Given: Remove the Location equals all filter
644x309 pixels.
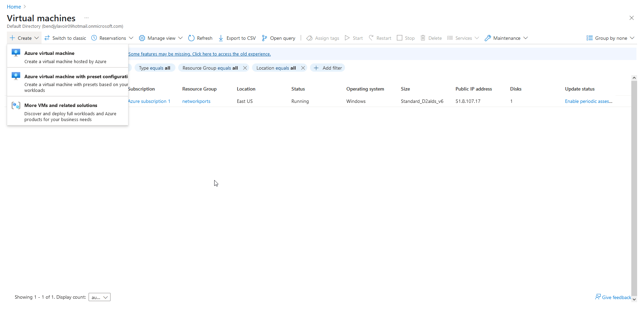Looking at the screenshot, I should click(x=303, y=68).
